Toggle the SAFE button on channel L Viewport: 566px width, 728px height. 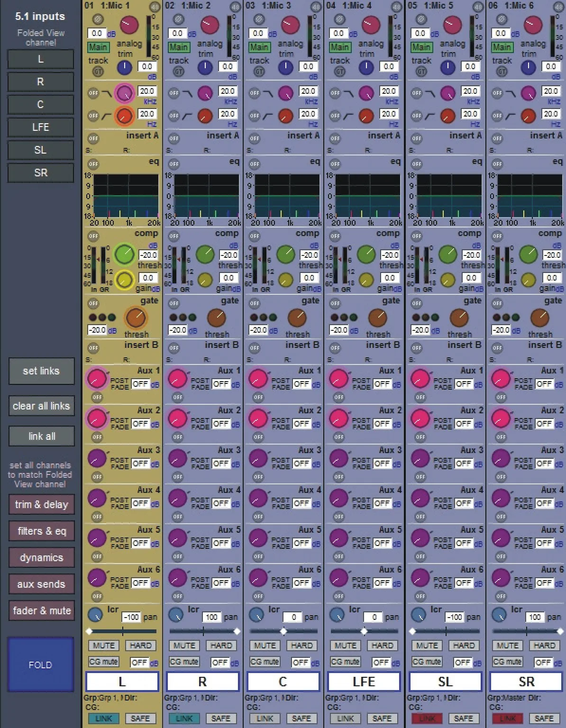[140, 719]
